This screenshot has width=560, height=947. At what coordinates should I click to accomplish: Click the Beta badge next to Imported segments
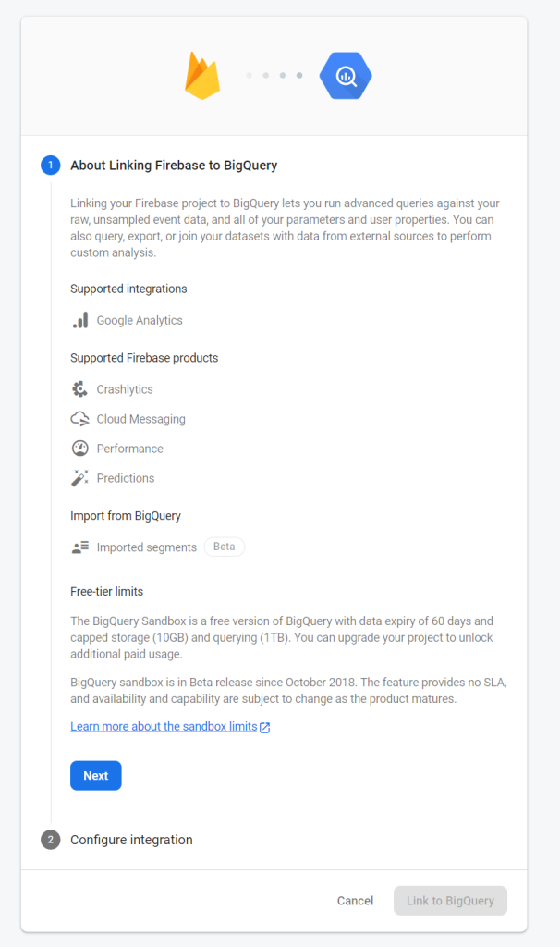click(x=224, y=547)
